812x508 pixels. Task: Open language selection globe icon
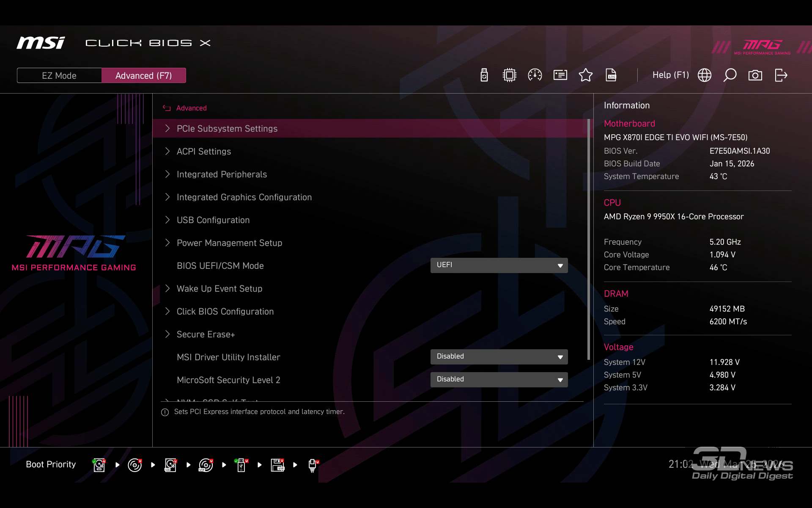pyautogui.click(x=705, y=75)
